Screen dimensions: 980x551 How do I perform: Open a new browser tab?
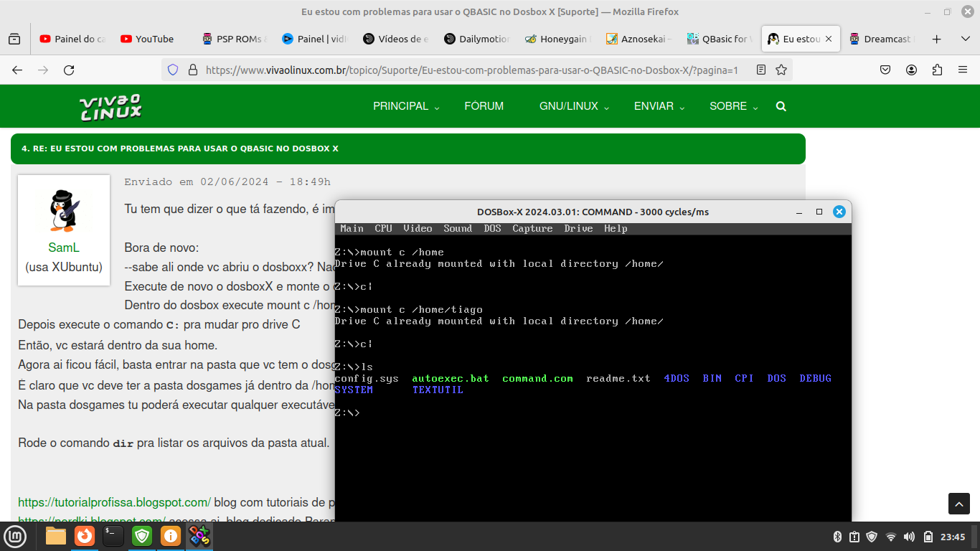[936, 39]
